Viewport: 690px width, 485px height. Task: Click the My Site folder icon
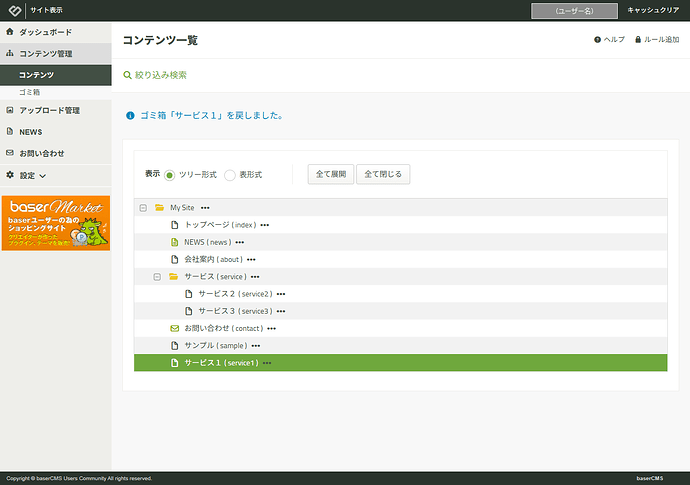pos(159,207)
